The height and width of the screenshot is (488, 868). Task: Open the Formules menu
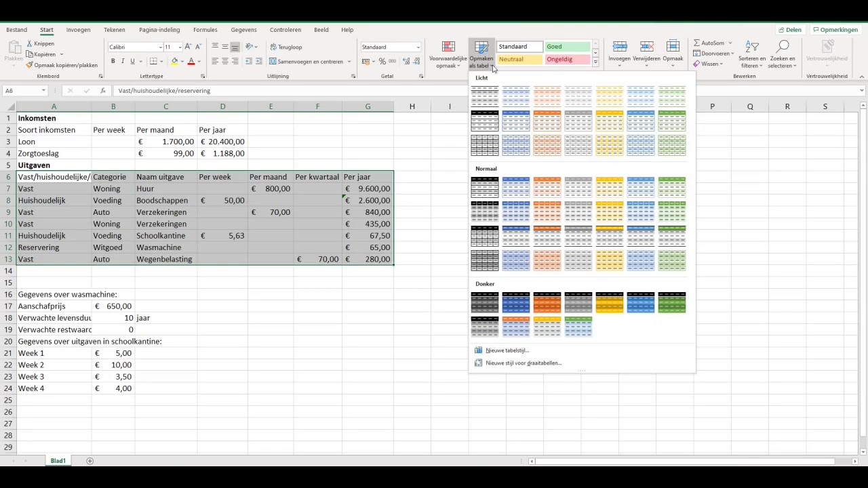tap(205, 29)
